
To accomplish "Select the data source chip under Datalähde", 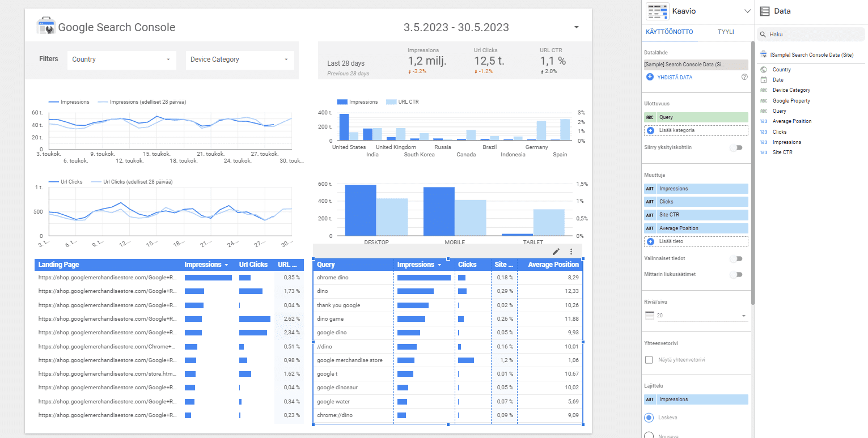I will click(696, 65).
